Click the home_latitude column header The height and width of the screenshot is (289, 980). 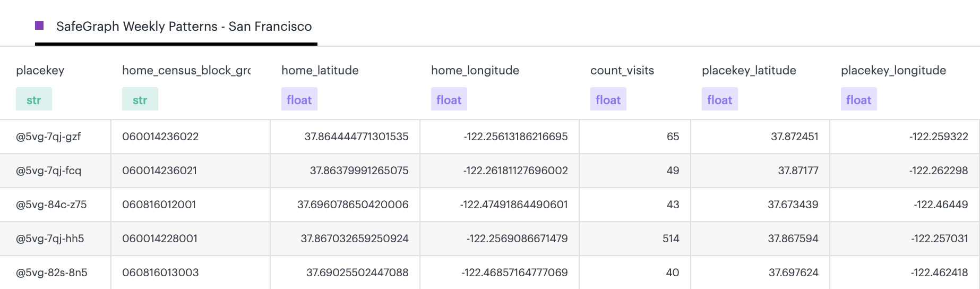coord(320,70)
